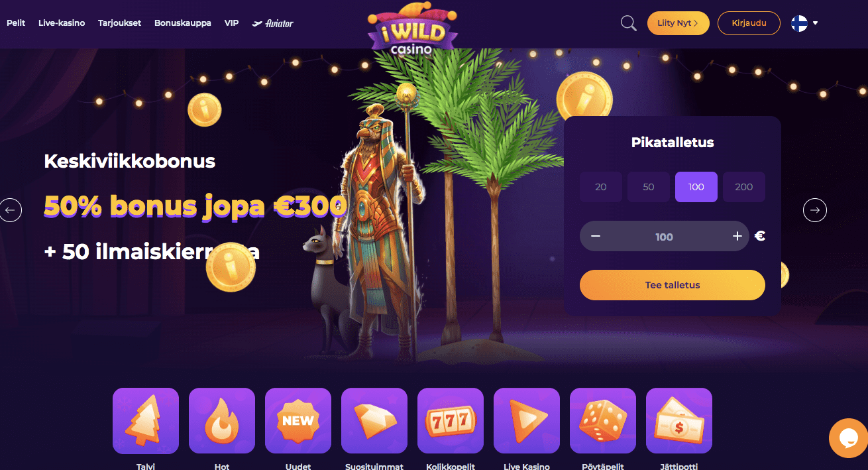The width and height of the screenshot is (868, 470).
Task: Select the Talvi tree category icon
Action: [x=146, y=421]
